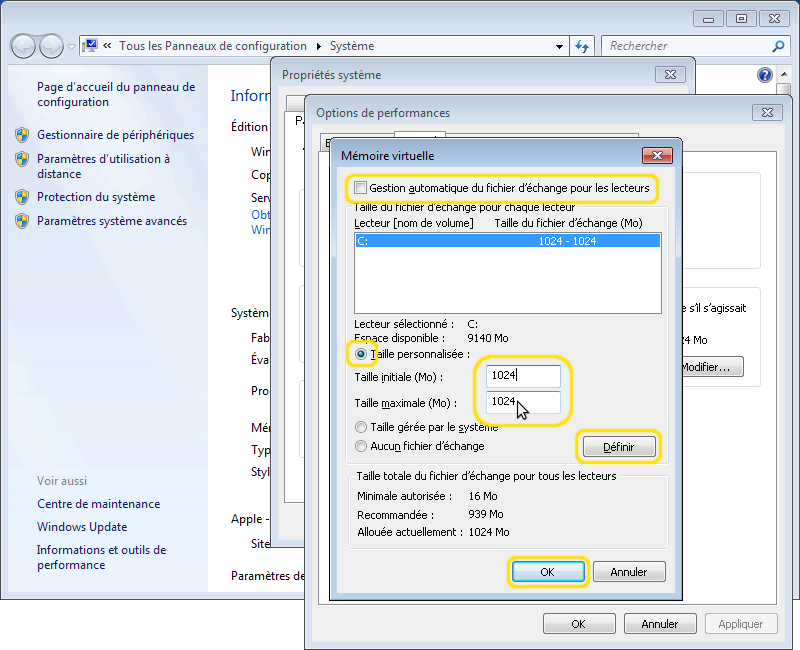Click the system icon in the address bar

[x=88, y=45]
